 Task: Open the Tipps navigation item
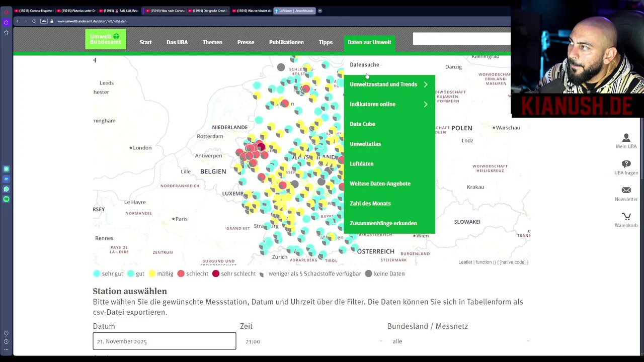coord(326,42)
